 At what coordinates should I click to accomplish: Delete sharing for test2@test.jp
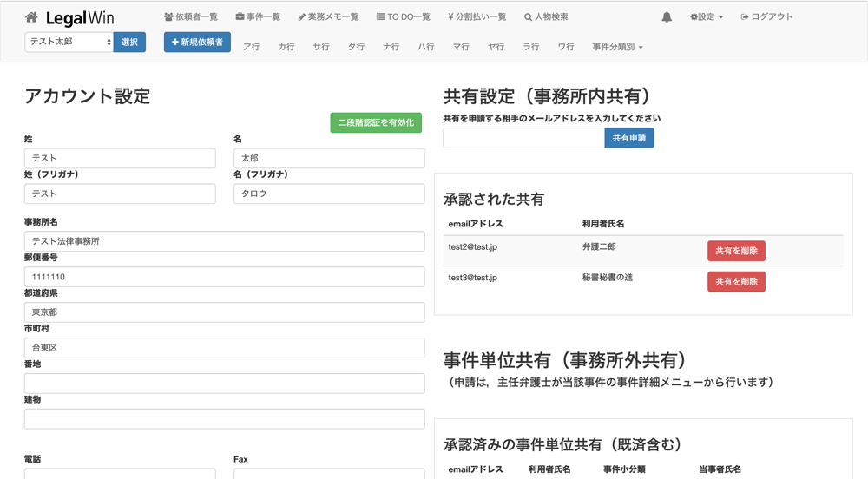tap(736, 251)
